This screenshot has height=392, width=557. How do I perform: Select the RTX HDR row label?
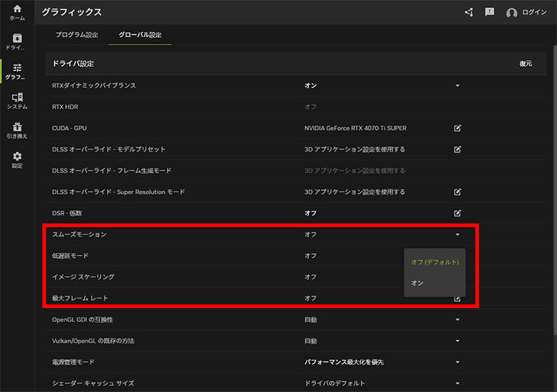point(65,107)
